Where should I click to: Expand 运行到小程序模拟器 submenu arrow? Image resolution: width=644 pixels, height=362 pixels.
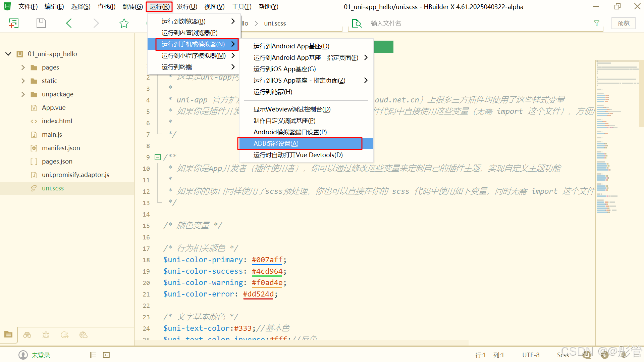233,55
